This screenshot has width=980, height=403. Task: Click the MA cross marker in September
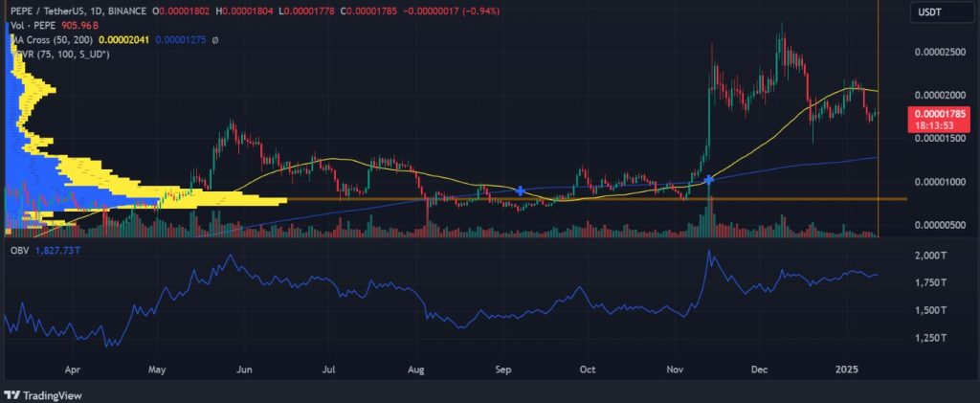(520, 190)
